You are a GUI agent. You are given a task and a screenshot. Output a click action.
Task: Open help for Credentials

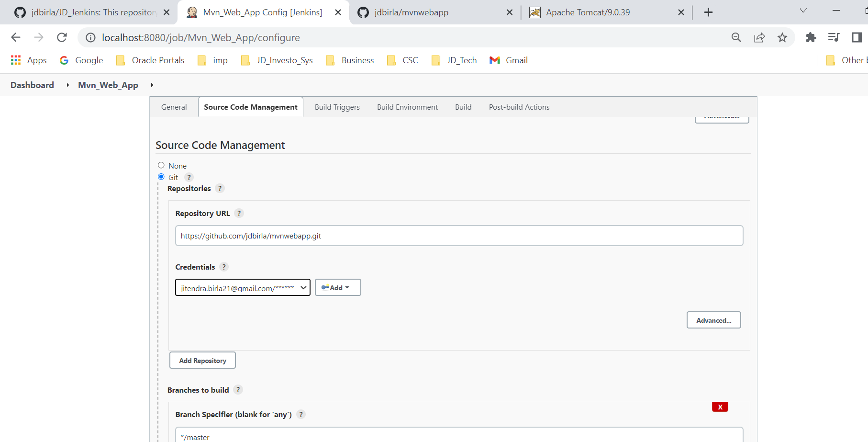pyautogui.click(x=224, y=267)
